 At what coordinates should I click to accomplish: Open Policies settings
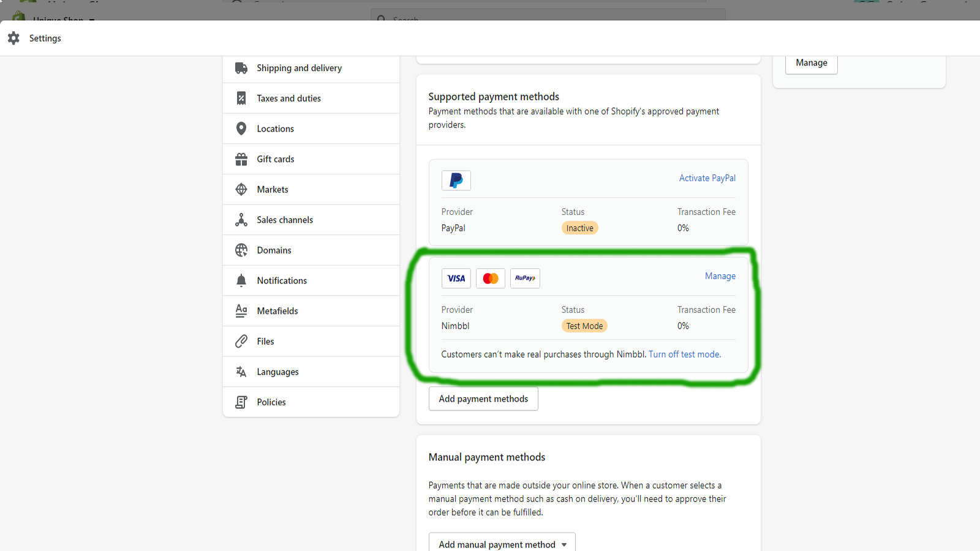tap(311, 402)
